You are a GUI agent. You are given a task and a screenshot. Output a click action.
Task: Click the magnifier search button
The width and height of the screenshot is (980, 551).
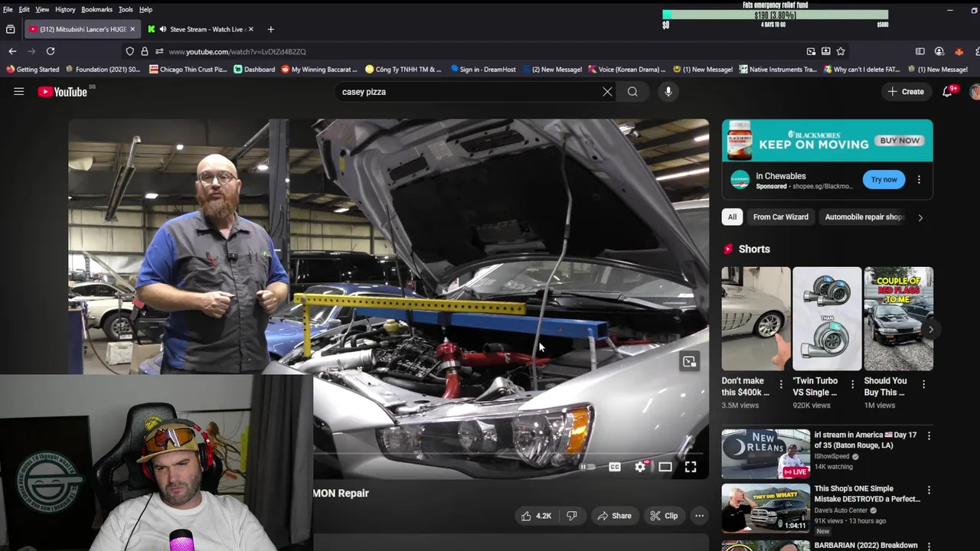click(x=632, y=92)
